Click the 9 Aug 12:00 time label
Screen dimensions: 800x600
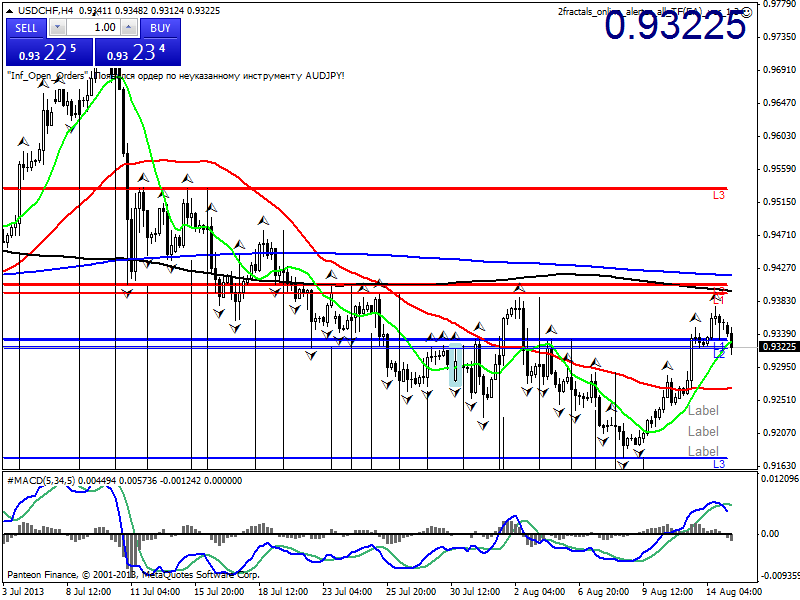667,592
